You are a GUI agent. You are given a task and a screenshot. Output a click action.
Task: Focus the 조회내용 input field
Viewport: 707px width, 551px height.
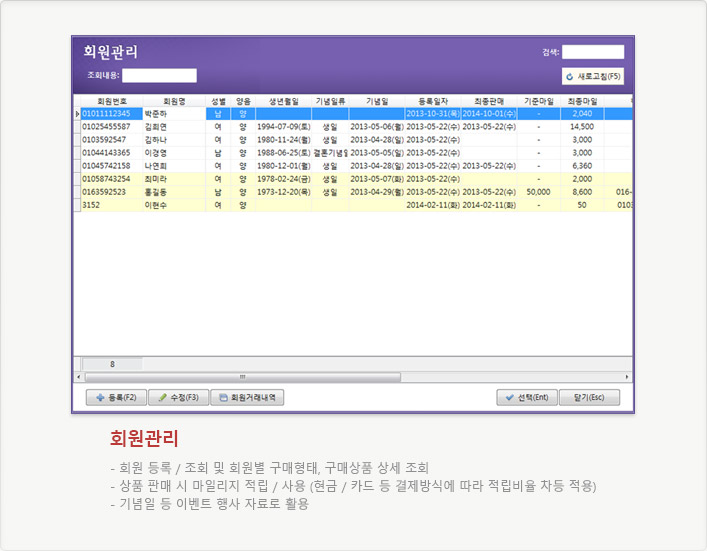[159, 75]
